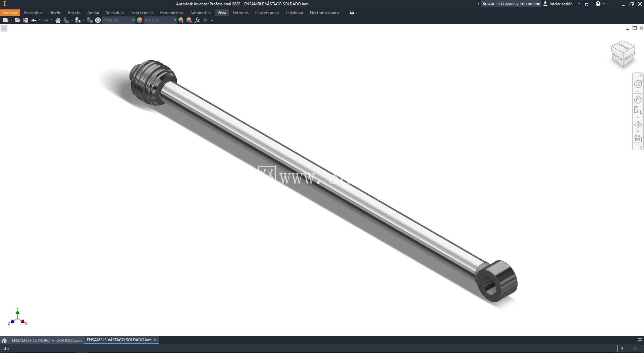Switch to the Boceto ribbon tab
644x353 pixels.
coord(74,13)
